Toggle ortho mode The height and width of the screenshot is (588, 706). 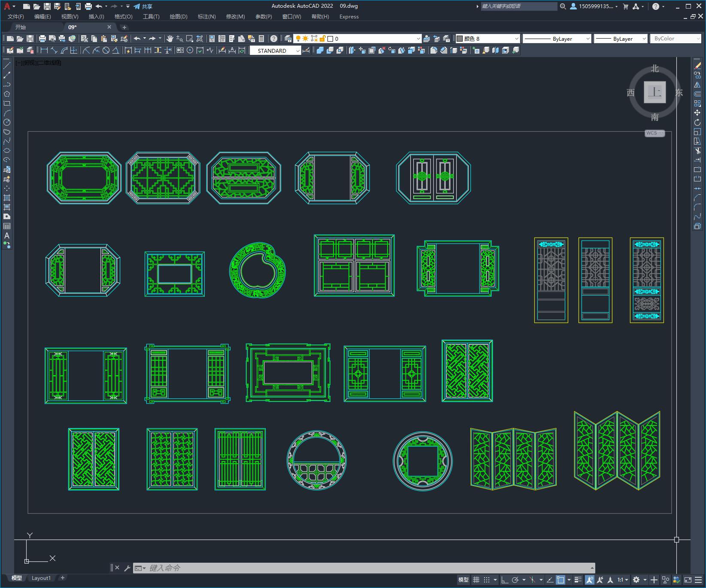point(505,580)
